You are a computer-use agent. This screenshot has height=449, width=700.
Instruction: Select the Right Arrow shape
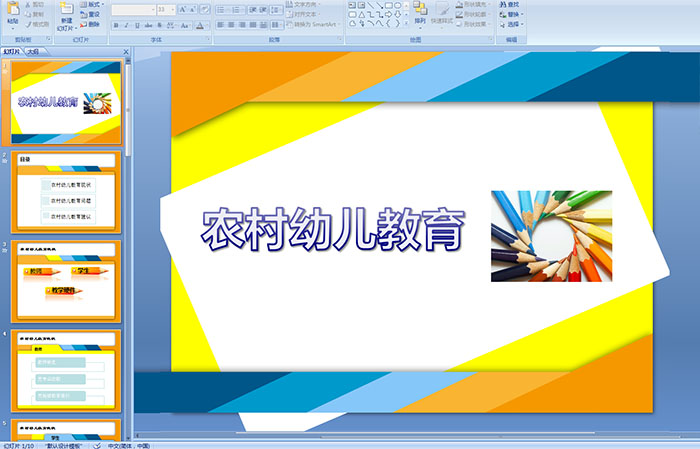388,15
